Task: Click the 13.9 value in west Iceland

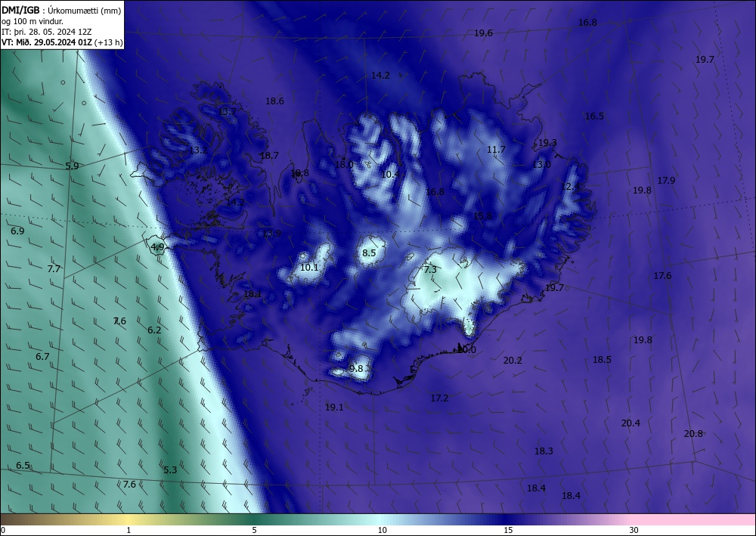Action: (x=271, y=234)
